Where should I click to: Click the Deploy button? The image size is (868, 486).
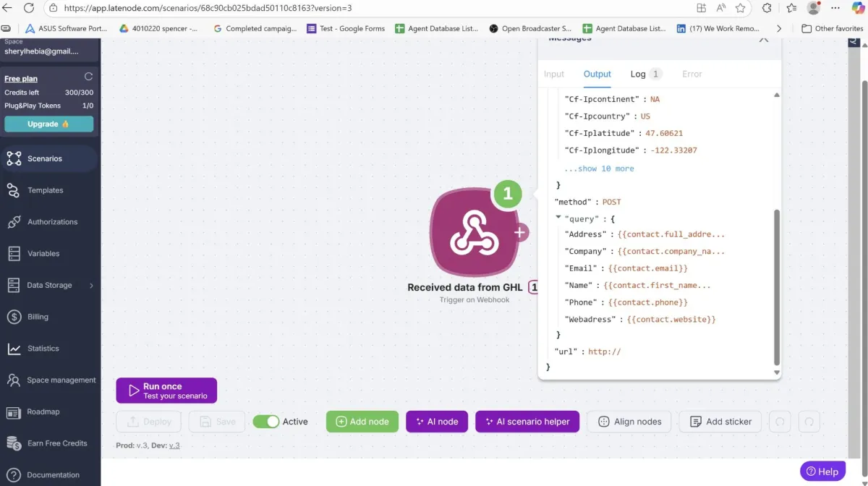150,422
